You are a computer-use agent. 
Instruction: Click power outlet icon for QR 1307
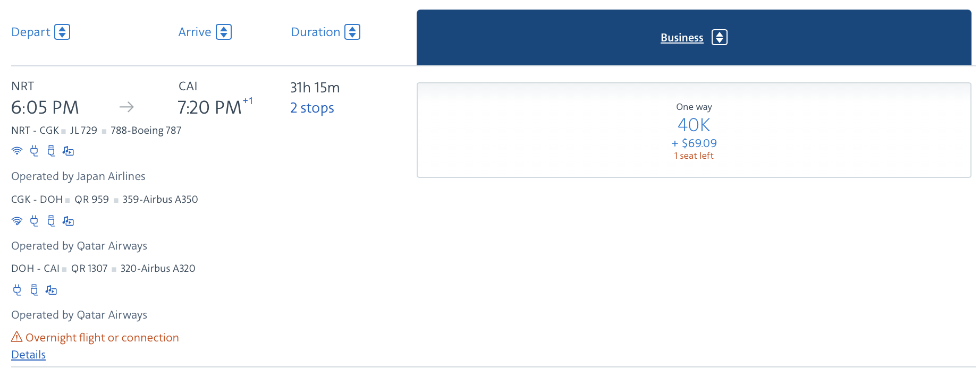coord(17,290)
